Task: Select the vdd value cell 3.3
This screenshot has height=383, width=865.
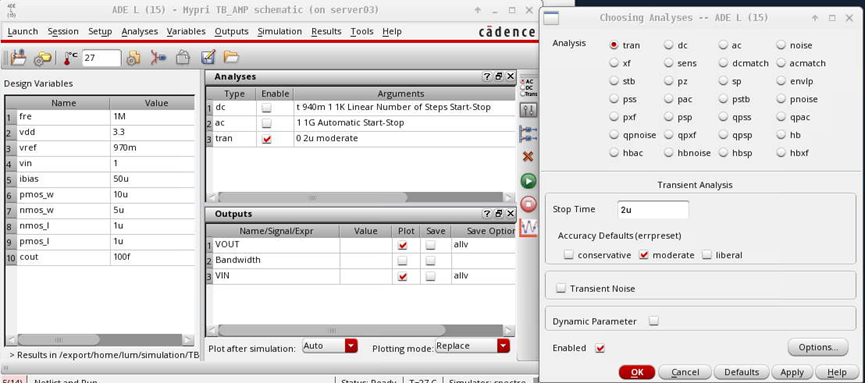Action: pos(152,133)
